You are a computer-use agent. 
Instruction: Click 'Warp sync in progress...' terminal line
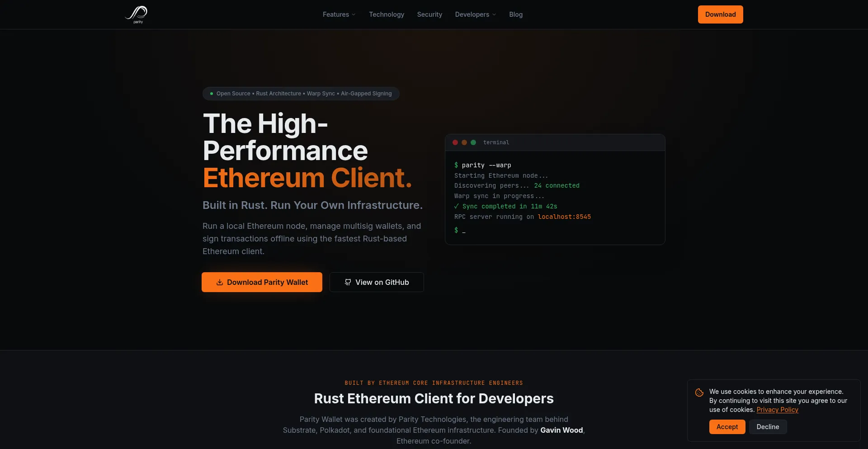499,196
